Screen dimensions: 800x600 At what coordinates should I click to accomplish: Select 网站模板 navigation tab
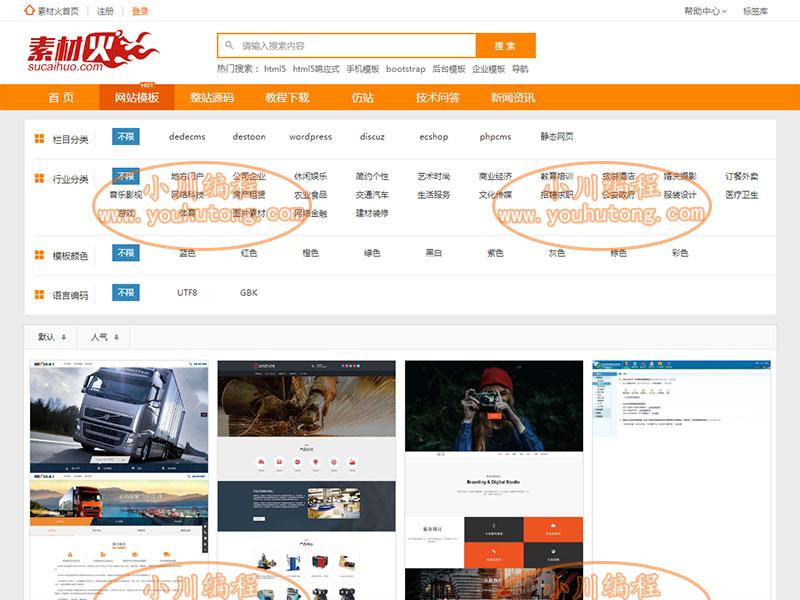click(137, 97)
